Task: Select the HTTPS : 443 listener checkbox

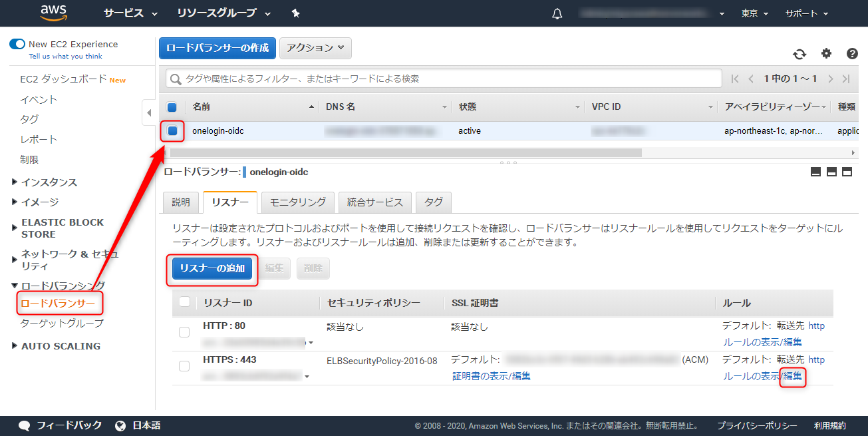Action: [x=184, y=366]
